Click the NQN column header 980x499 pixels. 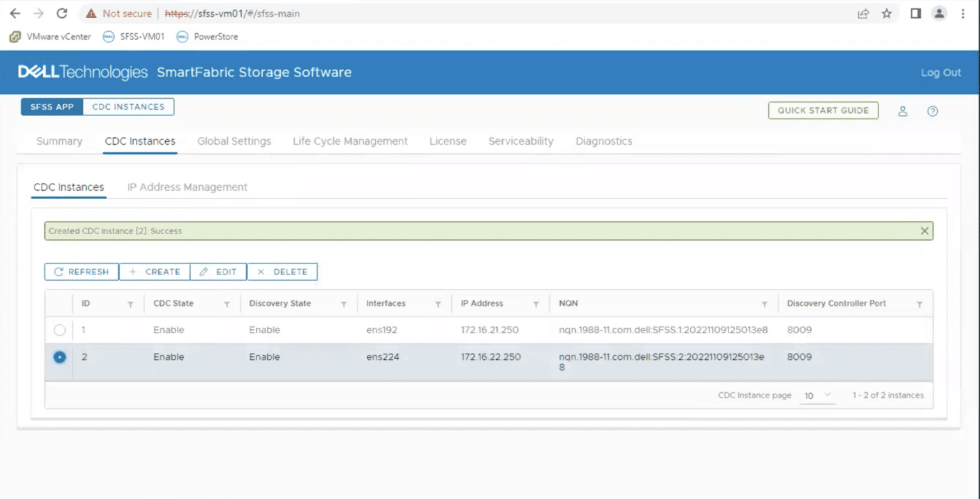568,304
